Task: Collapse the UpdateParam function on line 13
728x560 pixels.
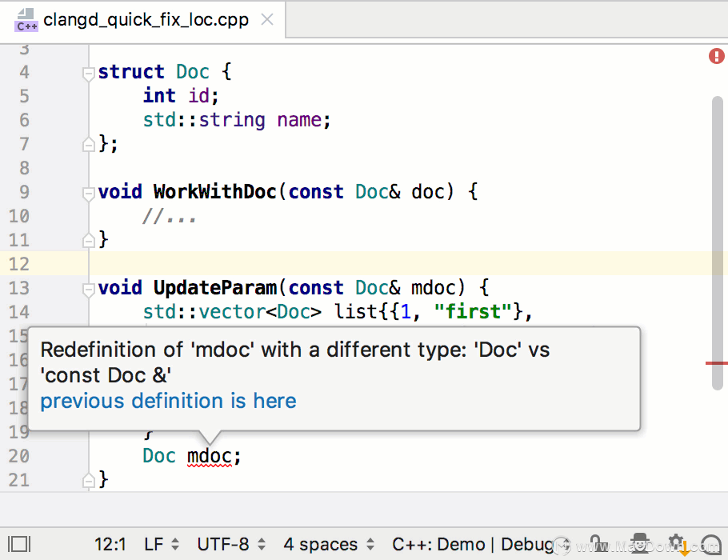Action: coord(88,290)
